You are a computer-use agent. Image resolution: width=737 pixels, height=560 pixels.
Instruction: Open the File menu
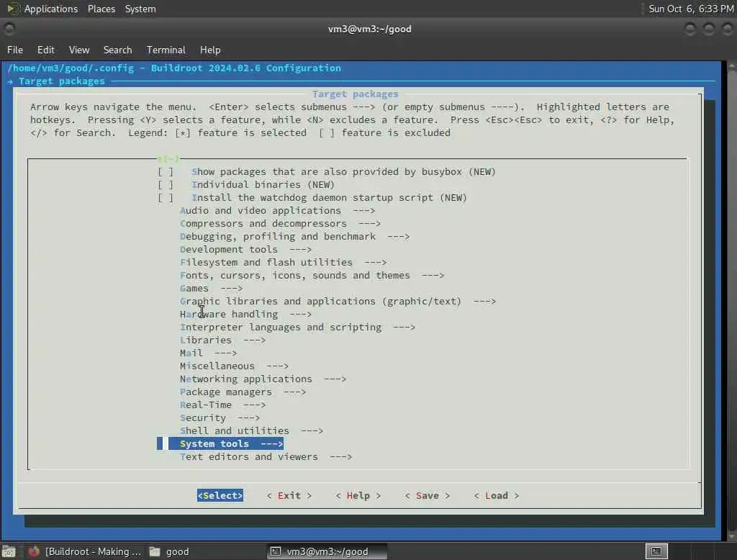coord(15,50)
